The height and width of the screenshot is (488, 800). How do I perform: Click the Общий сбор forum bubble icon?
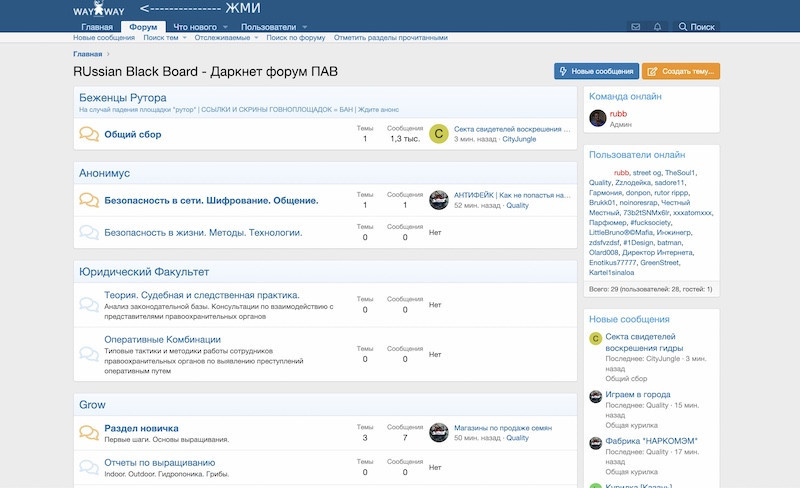[x=89, y=134]
